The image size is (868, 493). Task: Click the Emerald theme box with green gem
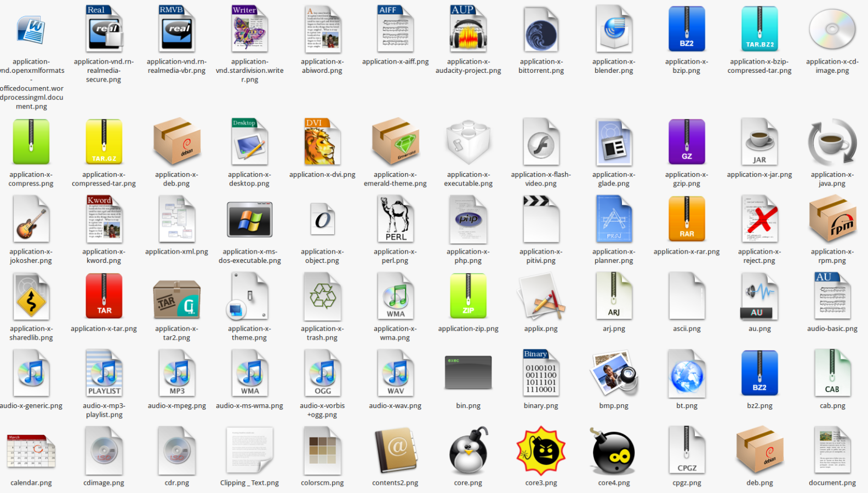[x=395, y=142]
